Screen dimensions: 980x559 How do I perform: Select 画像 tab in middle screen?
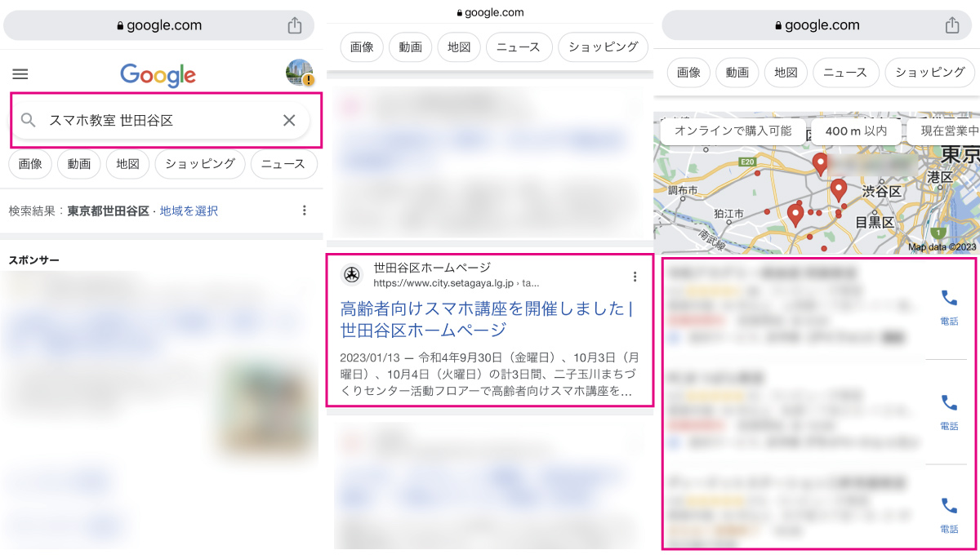click(362, 47)
